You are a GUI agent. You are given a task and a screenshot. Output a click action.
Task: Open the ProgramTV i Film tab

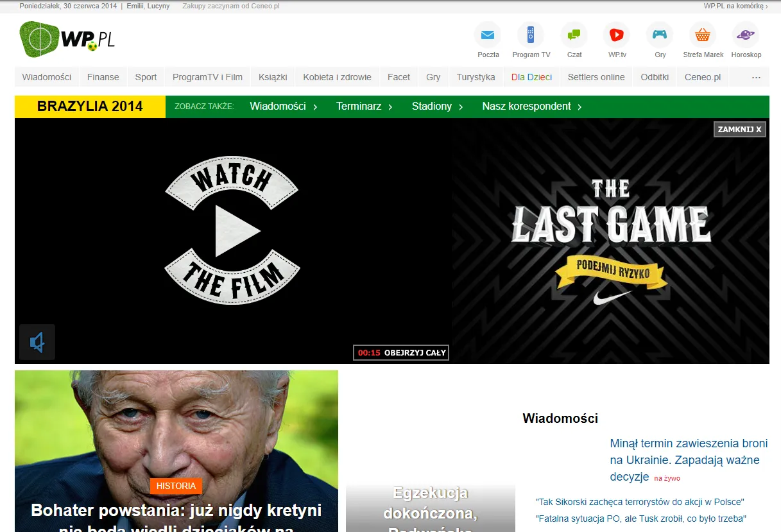(207, 77)
